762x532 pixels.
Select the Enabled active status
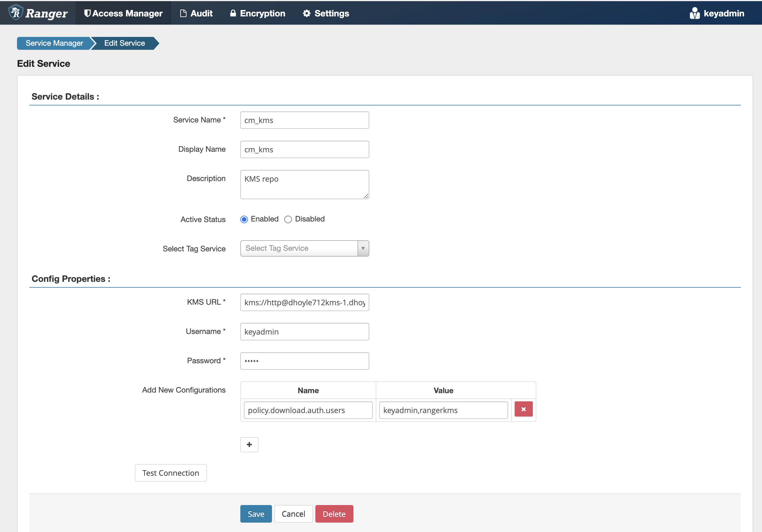(244, 219)
